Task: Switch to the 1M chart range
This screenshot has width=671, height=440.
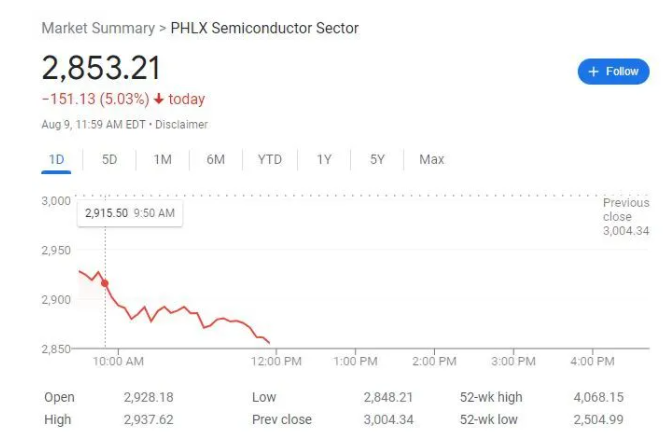Action: click(x=162, y=160)
